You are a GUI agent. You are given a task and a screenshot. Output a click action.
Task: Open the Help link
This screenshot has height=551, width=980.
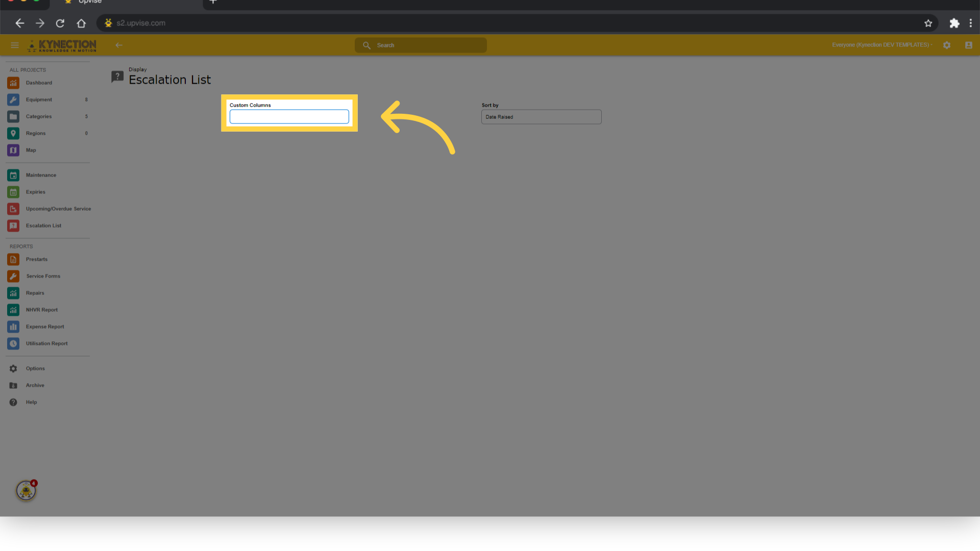(32, 402)
